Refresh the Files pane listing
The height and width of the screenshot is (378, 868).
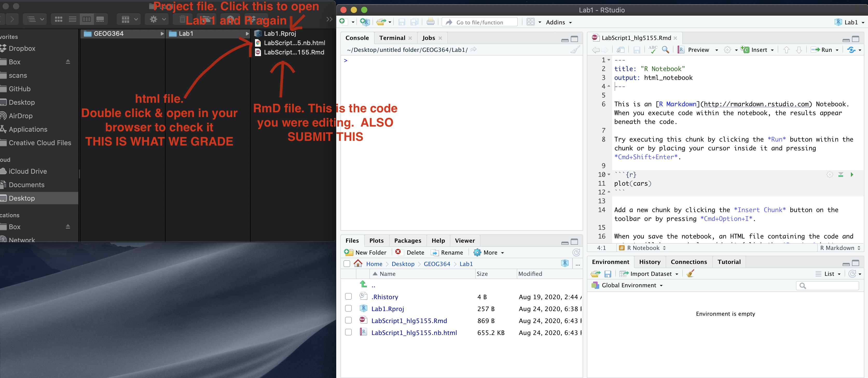tap(576, 252)
